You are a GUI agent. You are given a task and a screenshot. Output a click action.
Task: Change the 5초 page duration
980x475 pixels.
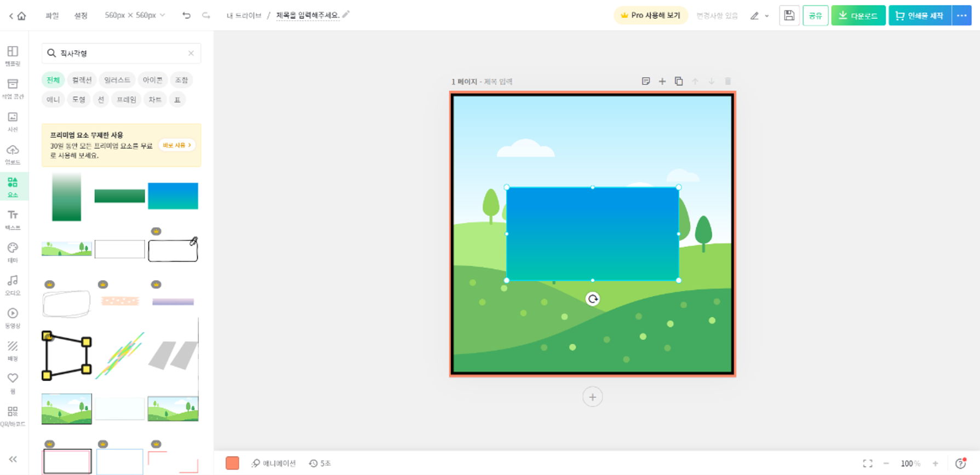[x=320, y=464]
